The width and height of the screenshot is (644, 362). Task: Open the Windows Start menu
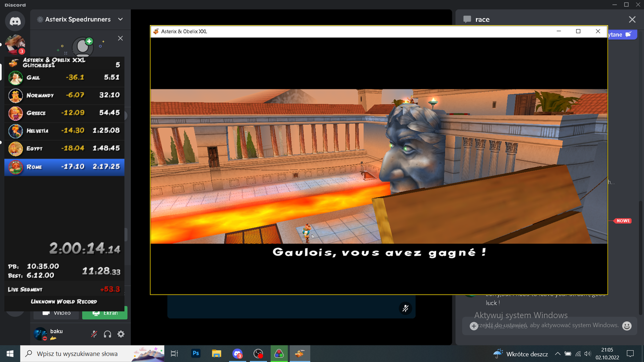[x=10, y=353]
